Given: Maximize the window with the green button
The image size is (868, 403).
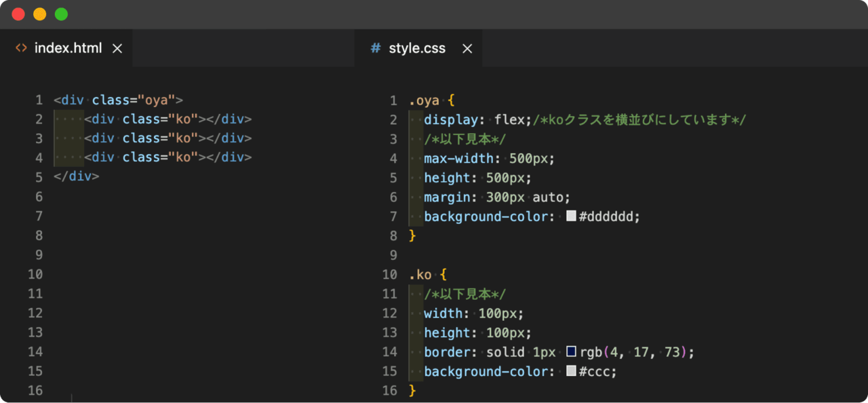Looking at the screenshot, I should pos(62,14).
